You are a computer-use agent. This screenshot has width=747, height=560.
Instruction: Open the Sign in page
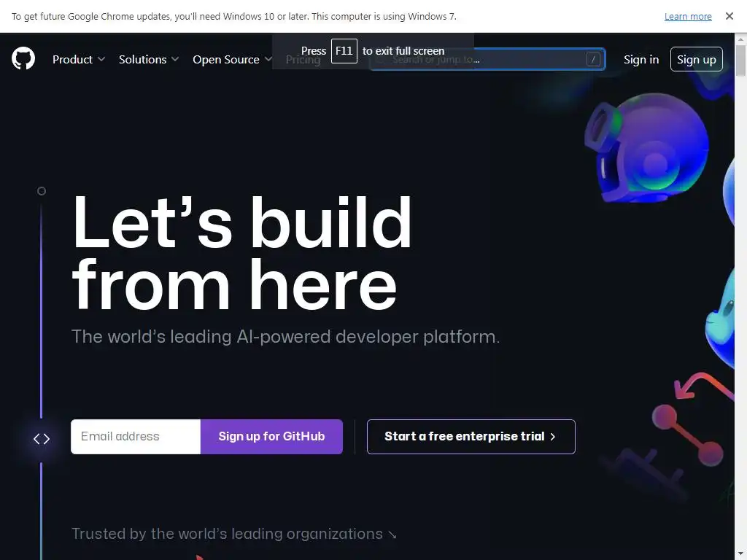[x=641, y=60]
